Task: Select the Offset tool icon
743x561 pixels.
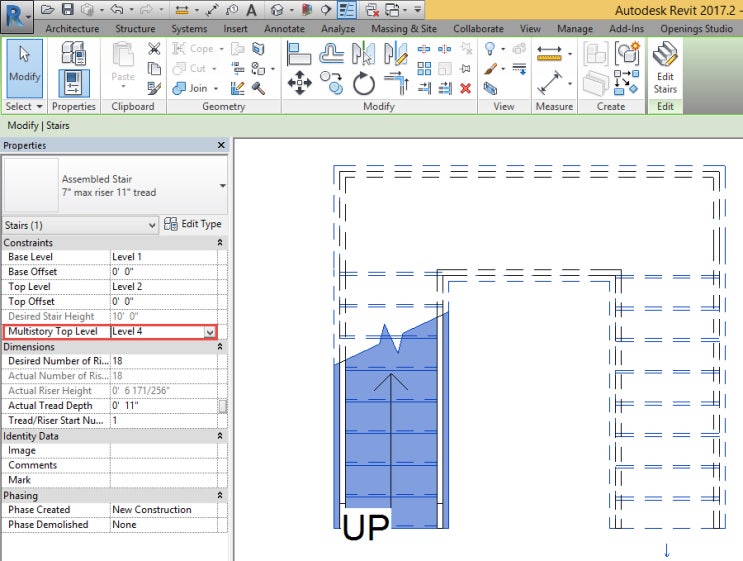Action: coord(331,54)
